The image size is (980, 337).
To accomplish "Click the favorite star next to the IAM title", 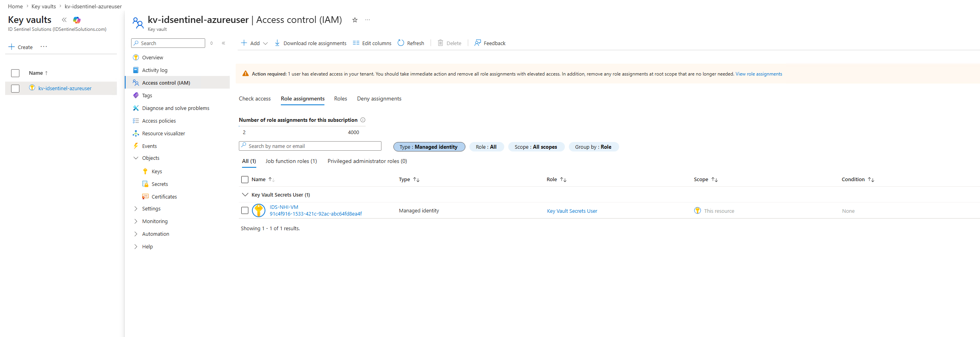I will click(x=355, y=20).
